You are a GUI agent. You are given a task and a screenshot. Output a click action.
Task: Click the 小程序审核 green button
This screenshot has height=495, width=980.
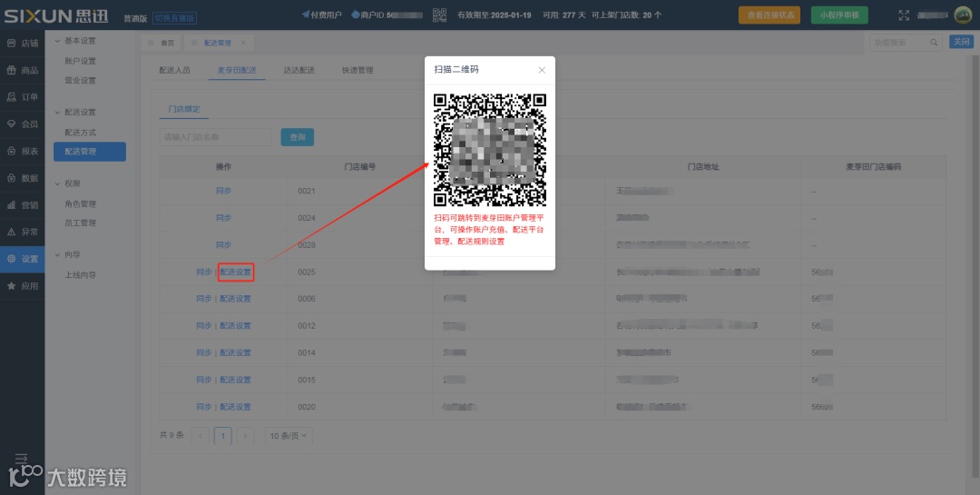[839, 15]
